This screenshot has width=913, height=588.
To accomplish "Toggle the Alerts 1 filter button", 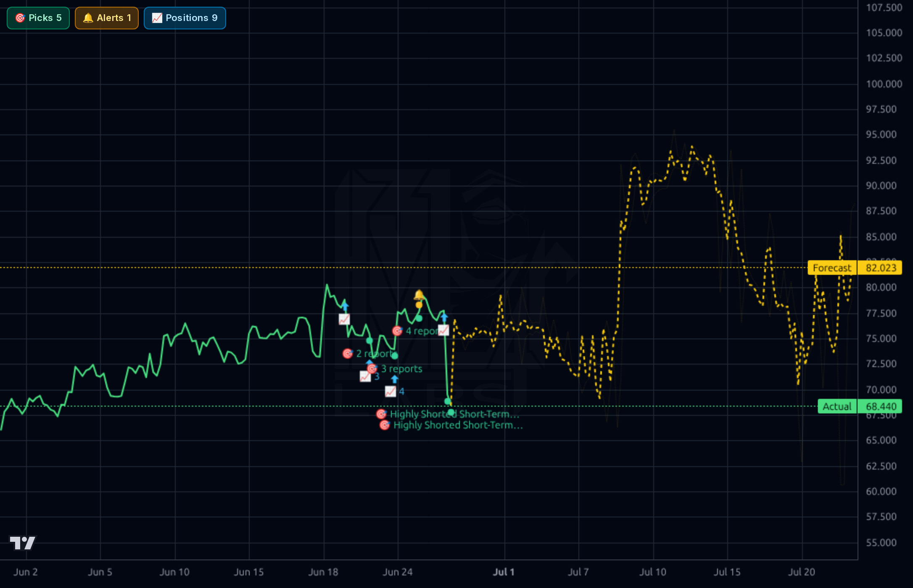I will click(107, 18).
